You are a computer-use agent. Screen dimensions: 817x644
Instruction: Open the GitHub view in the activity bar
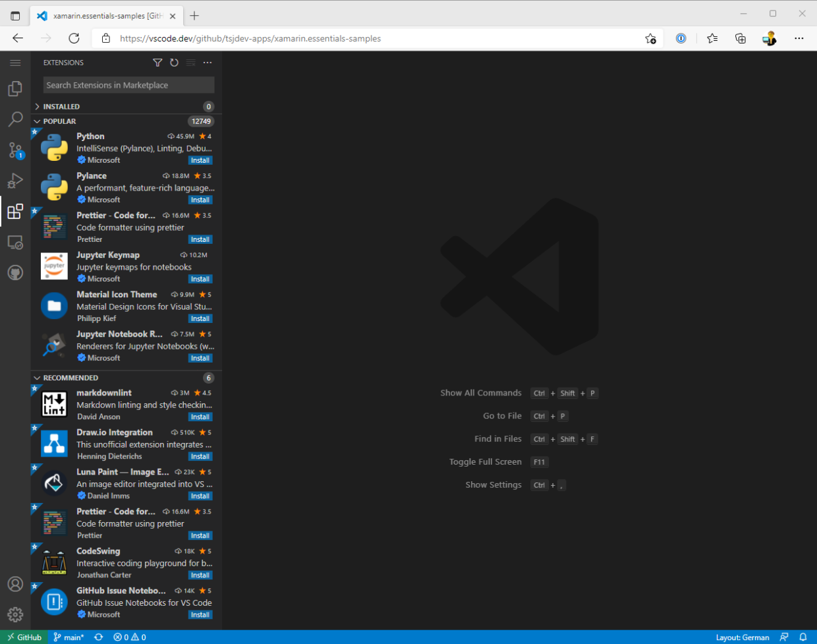coord(14,272)
